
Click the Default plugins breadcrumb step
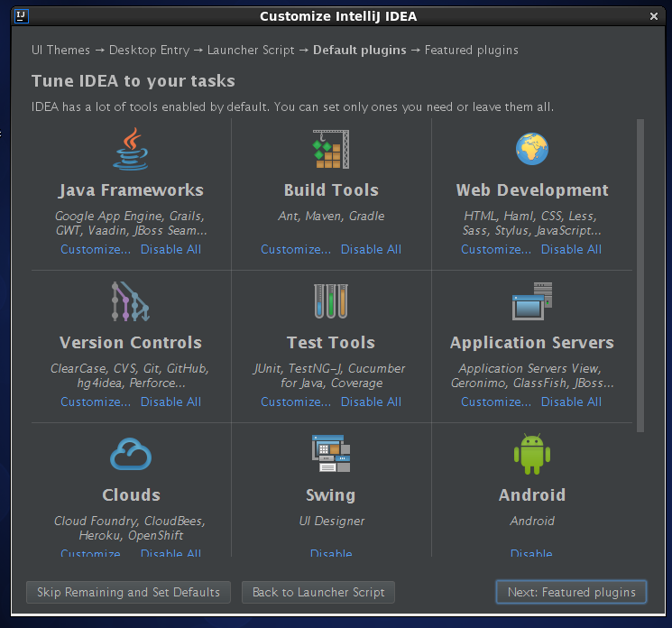[x=360, y=51]
